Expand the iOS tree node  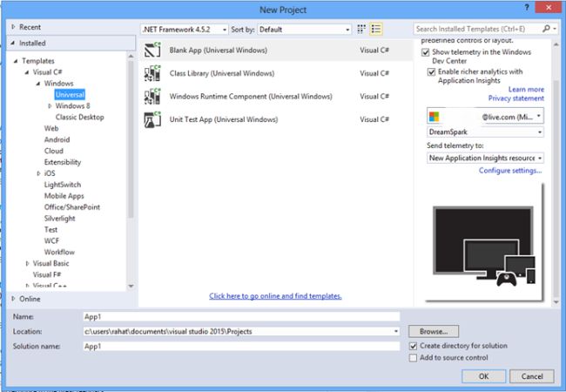coord(38,173)
